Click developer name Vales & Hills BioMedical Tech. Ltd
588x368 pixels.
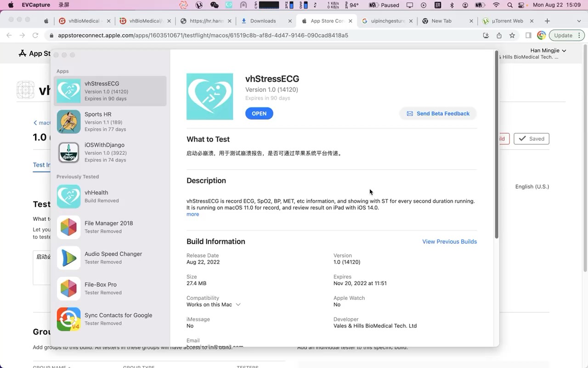coord(375,326)
